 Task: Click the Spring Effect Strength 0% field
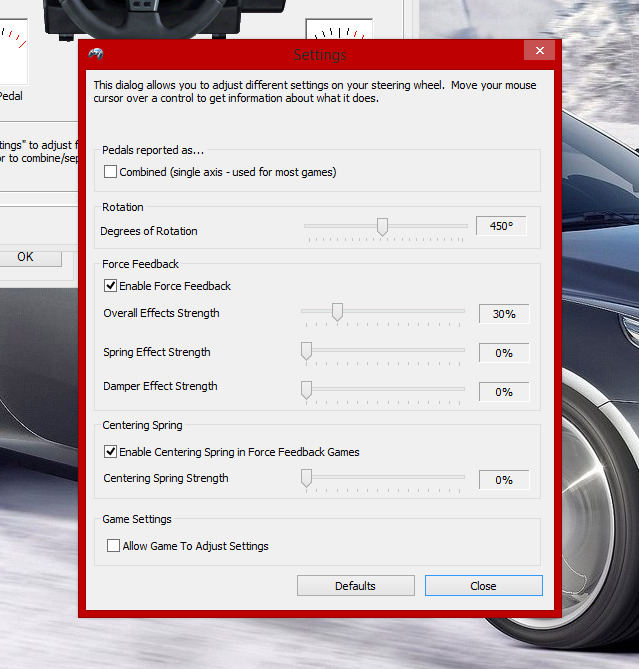point(504,353)
